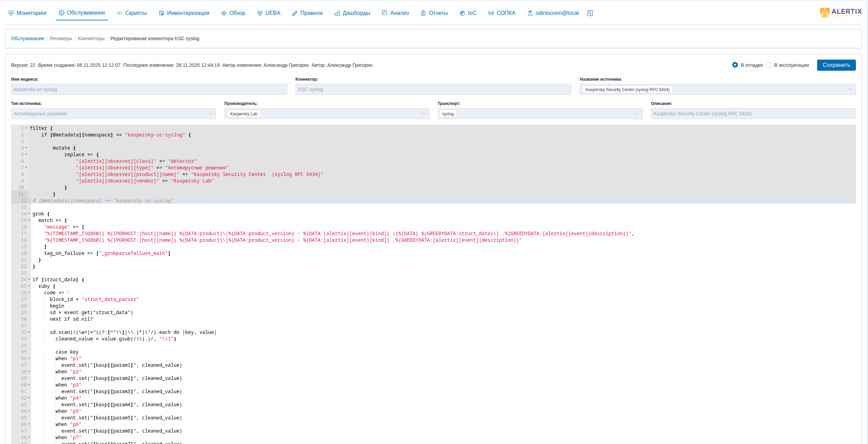Viewport: 868px width, 444px height.
Task: Click the IoC radar icon
Action: click(462, 13)
